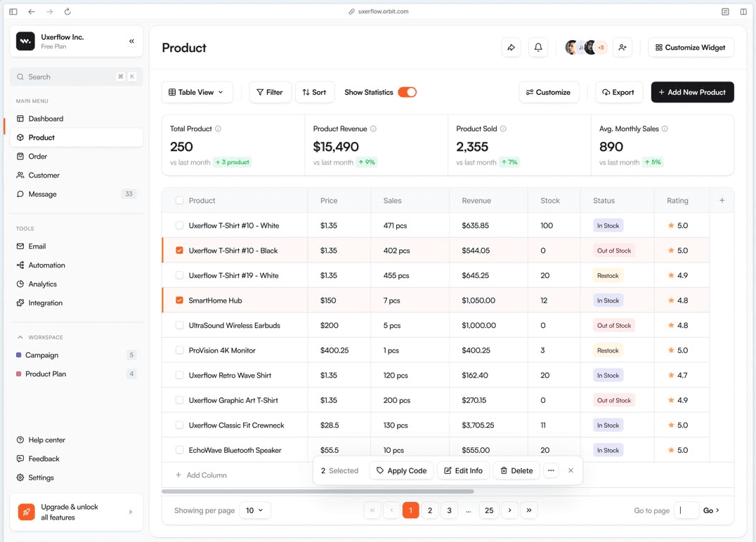Image resolution: width=756 pixels, height=542 pixels.
Task: Click info icon next to Product Revenue
Action: point(373,128)
